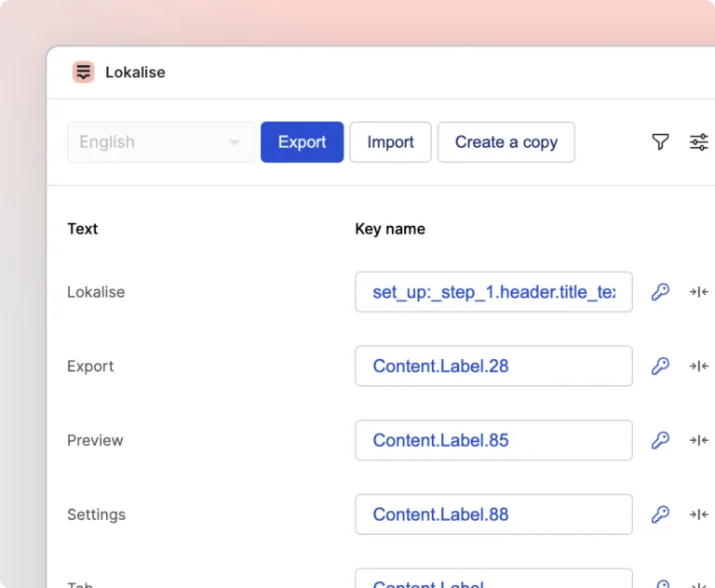Click the collapse arrows icon in Preview row

click(698, 440)
